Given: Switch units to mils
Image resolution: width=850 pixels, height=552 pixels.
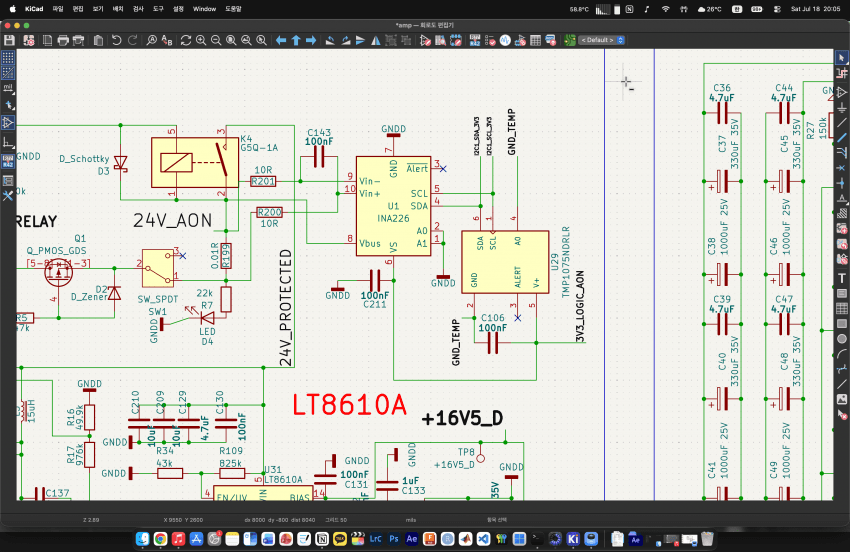Looking at the screenshot, I should click(8, 88).
